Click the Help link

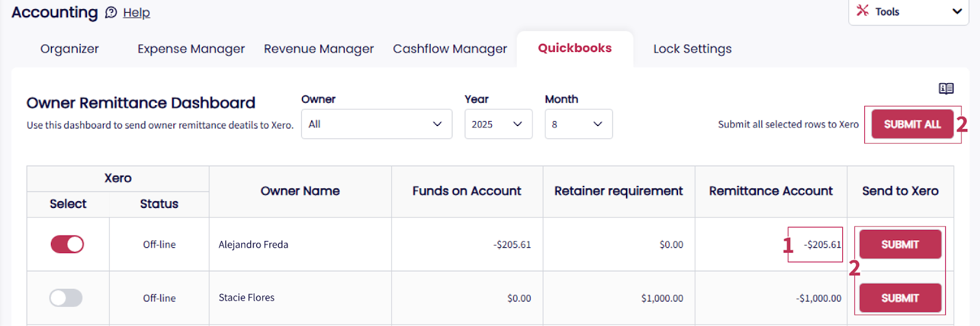pos(137,13)
